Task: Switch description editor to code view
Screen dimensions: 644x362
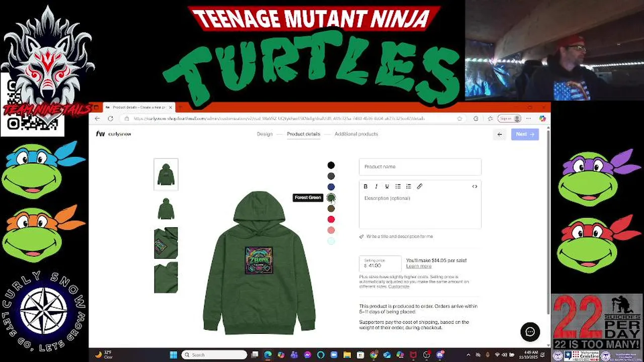Action: point(474,187)
